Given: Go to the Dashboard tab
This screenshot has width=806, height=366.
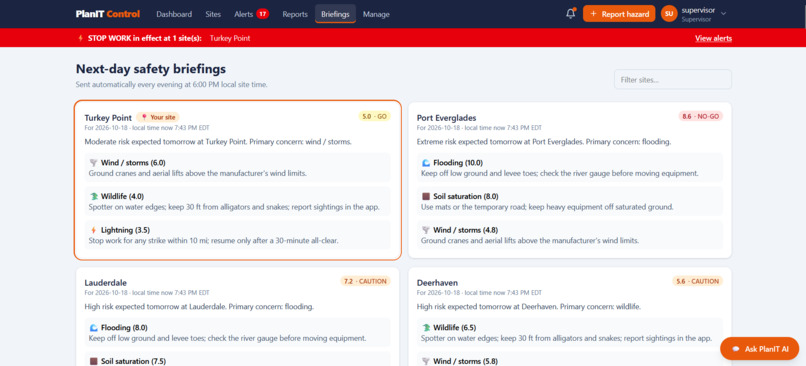Looking at the screenshot, I should click(x=174, y=14).
